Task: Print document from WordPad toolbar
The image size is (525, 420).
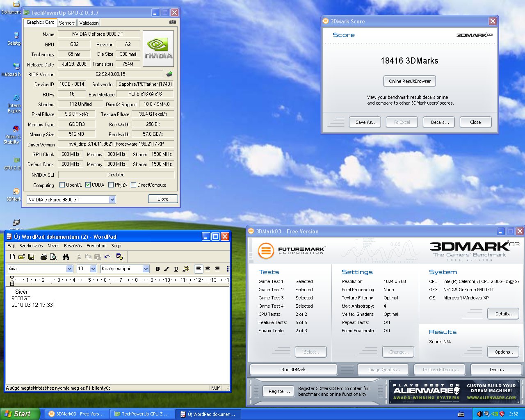Action: (x=44, y=257)
